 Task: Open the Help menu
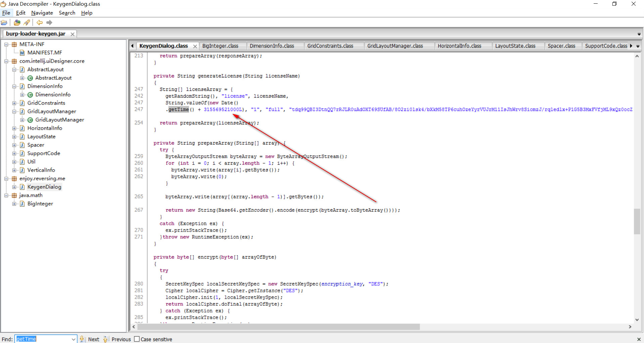(x=87, y=13)
